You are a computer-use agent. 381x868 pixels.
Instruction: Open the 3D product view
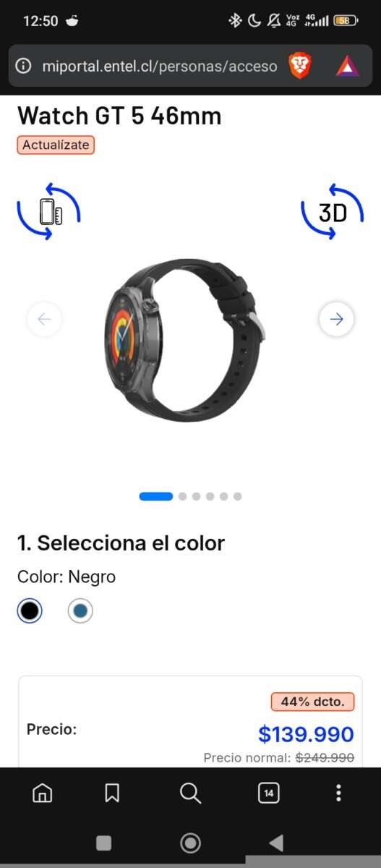(332, 212)
